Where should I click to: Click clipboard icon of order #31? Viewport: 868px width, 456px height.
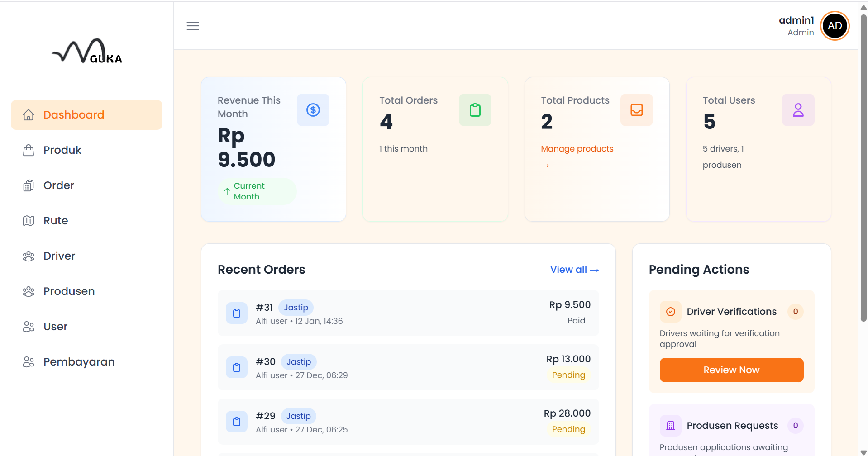coord(237,313)
